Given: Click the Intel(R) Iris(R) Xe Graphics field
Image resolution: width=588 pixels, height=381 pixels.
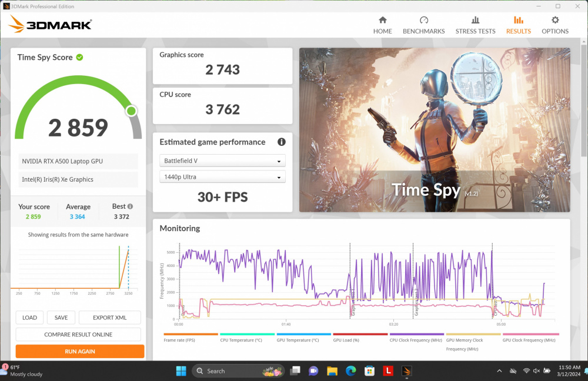Looking at the screenshot, I should pos(78,179).
